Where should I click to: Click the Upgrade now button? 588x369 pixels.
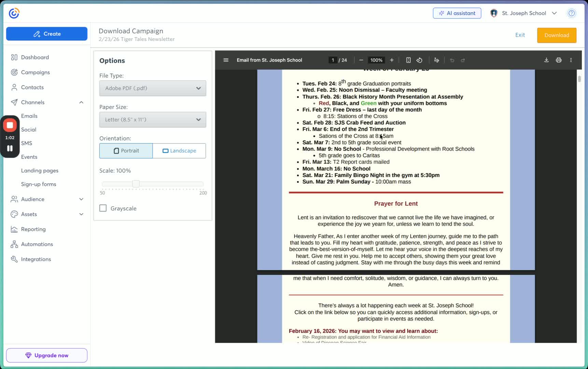tap(47, 355)
